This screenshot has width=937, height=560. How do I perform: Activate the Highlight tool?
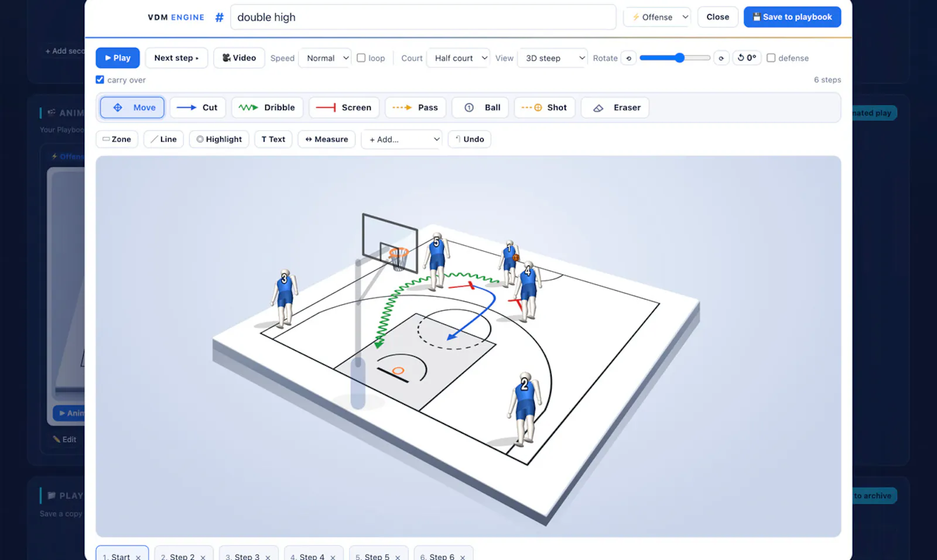pyautogui.click(x=219, y=139)
